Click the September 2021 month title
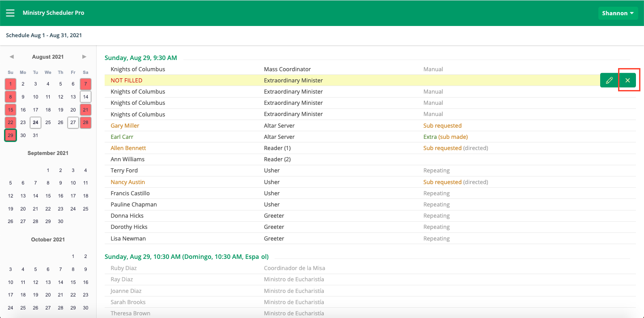The height and width of the screenshot is (318, 644). (48, 153)
